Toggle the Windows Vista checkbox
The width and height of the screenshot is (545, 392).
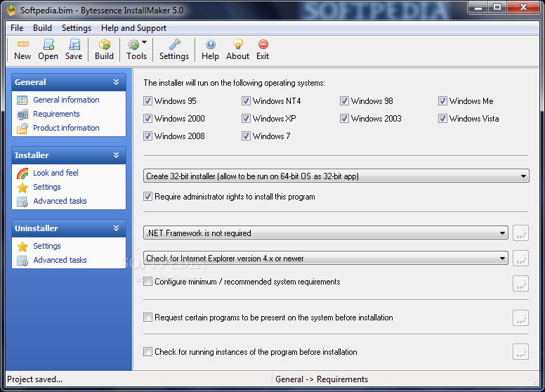tap(442, 119)
